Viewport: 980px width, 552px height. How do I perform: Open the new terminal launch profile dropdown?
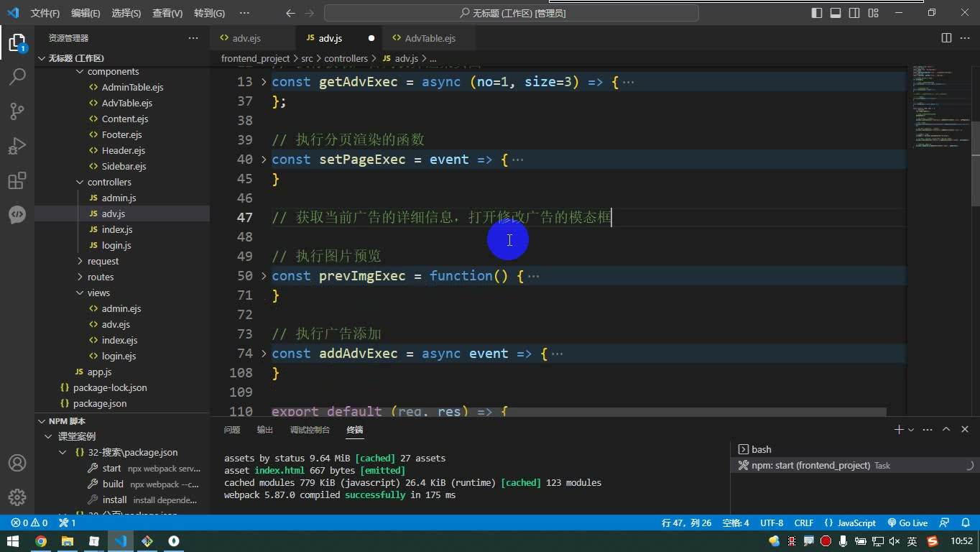click(x=911, y=430)
